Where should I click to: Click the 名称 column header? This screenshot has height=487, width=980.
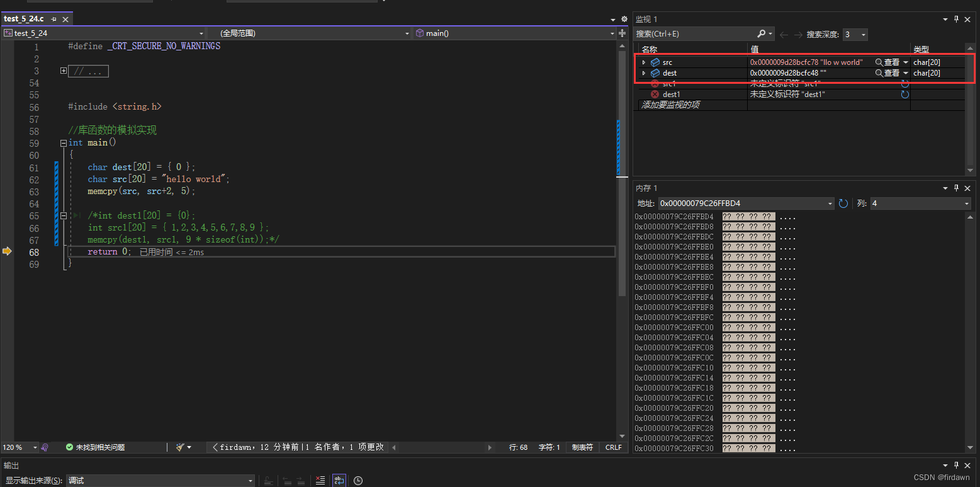(x=650, y=49)
